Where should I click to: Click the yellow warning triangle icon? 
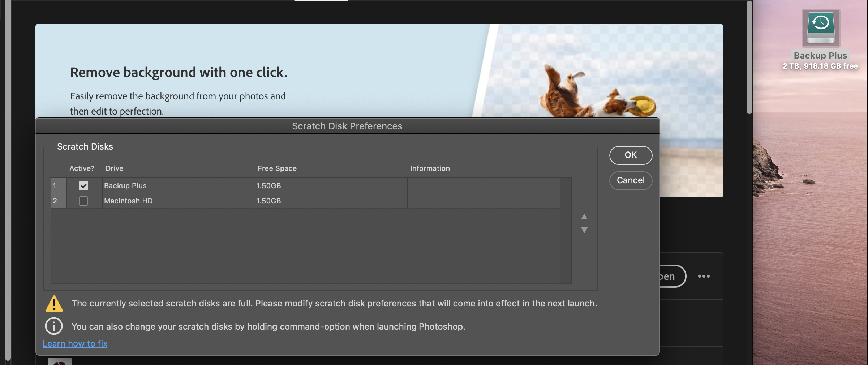click(54, 304)
